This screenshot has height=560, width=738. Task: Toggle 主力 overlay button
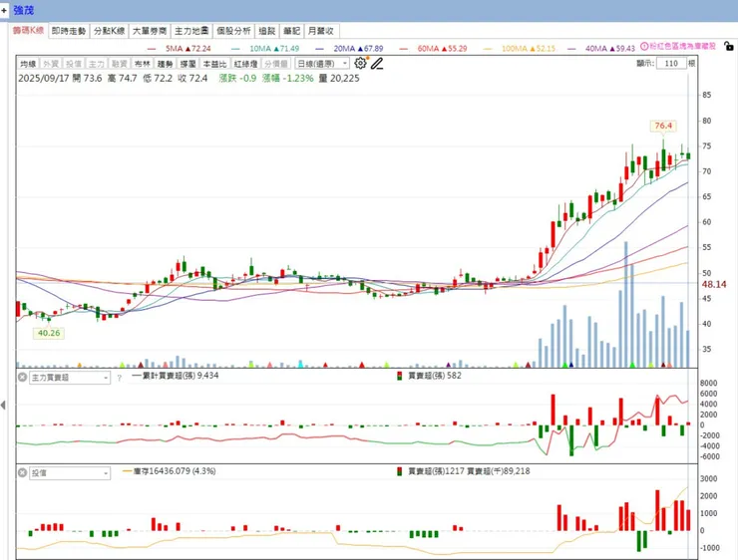click(x=97, y=64)
